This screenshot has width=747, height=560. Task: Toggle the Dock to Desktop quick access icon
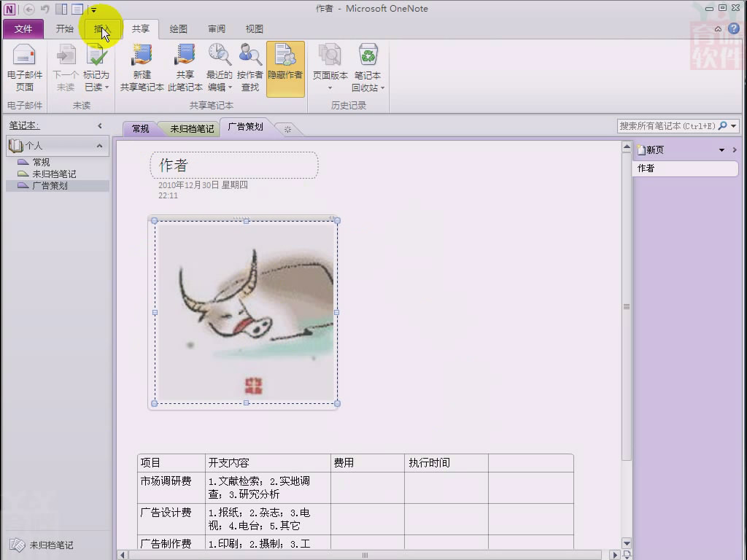(x=61, y=9)
